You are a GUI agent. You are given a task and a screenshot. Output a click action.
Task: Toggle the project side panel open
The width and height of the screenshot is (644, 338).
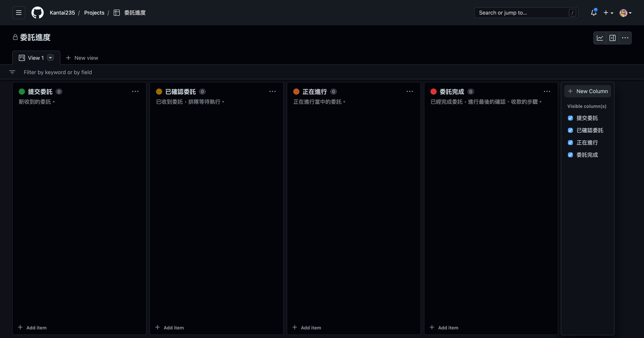pos(612,37)
